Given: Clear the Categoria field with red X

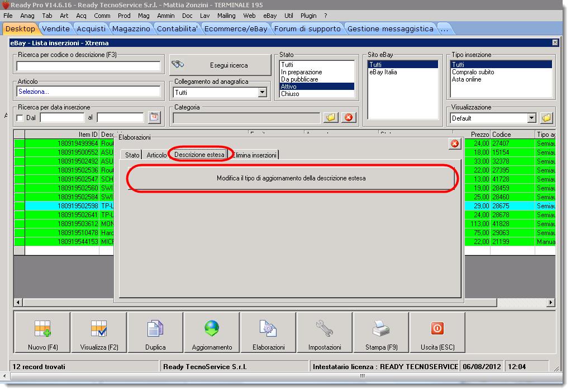Looking at the screenshot, I should (x=349, y=118).
